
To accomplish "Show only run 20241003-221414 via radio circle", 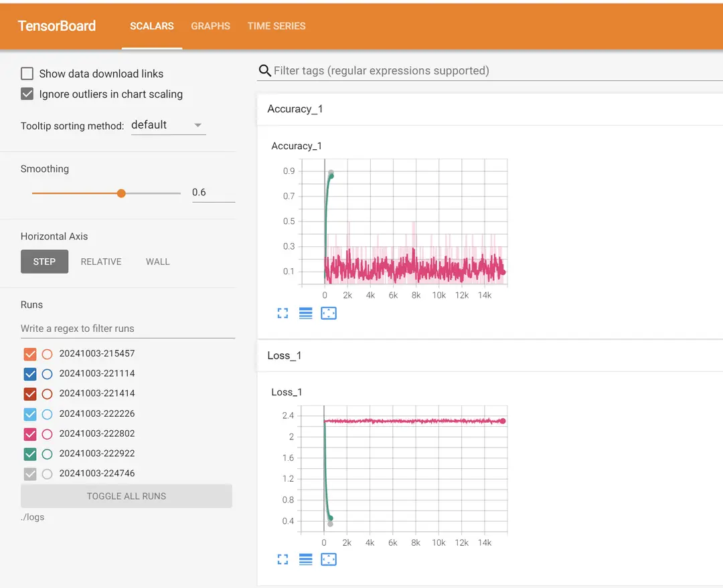I will (47, 394).
